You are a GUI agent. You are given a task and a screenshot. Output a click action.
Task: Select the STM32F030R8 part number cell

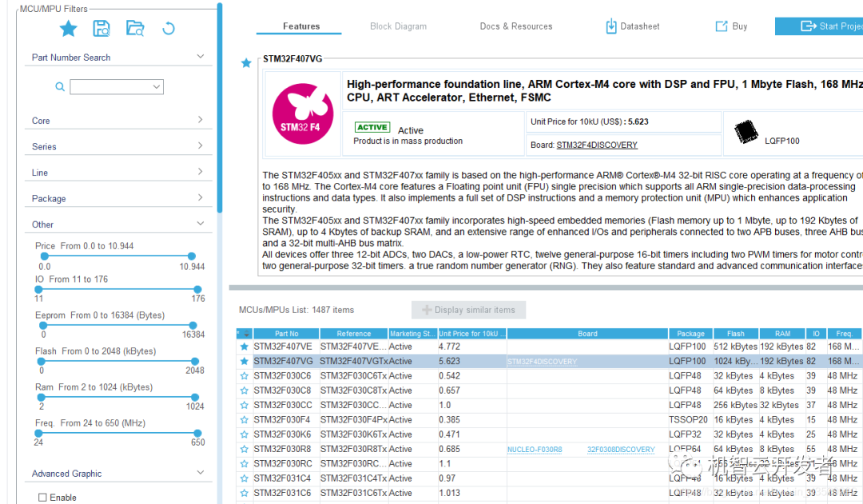click(x=285, y=449)
